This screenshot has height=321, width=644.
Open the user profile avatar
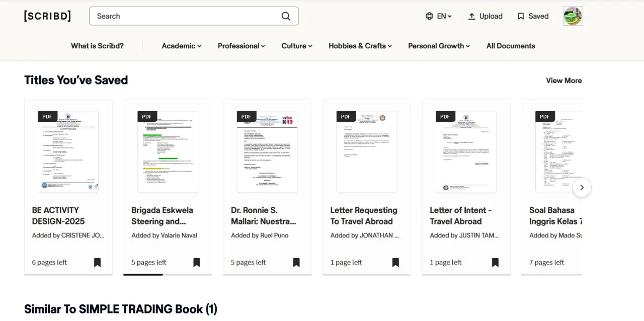point(573,16)
